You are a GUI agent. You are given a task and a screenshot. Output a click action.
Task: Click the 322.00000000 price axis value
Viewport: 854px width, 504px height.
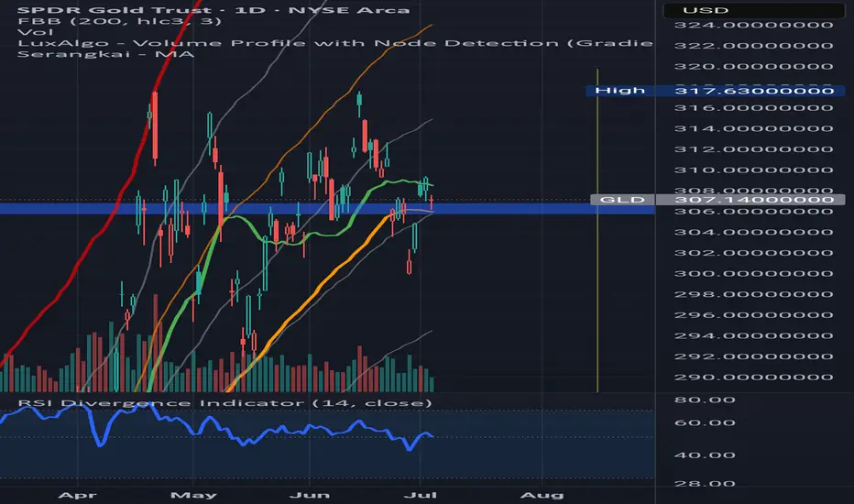754,46
